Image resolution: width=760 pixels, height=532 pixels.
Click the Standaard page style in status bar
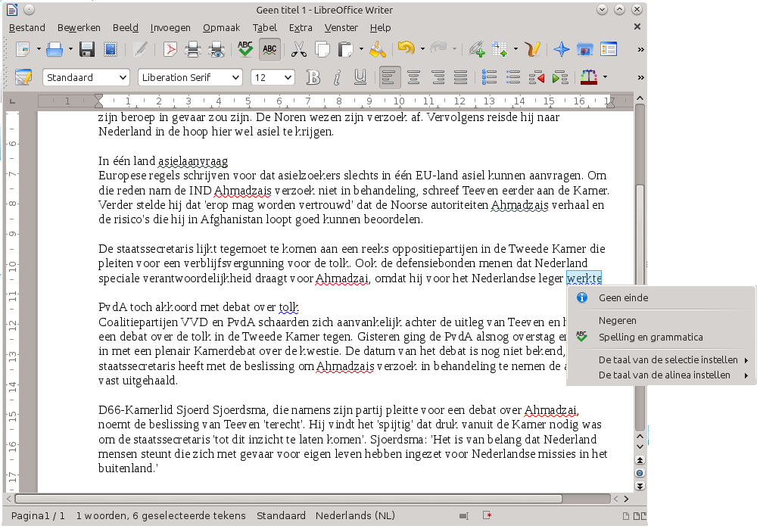(x=281, y=515)
